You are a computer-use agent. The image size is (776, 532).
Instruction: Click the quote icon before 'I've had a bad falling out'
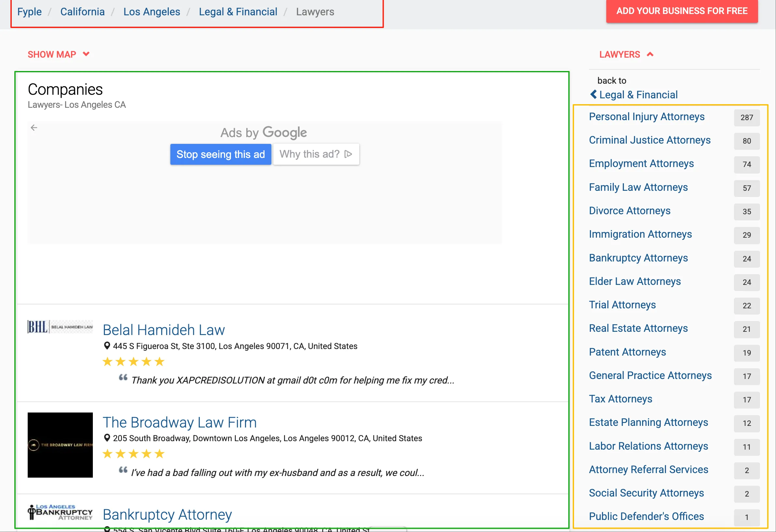point(123,470)
